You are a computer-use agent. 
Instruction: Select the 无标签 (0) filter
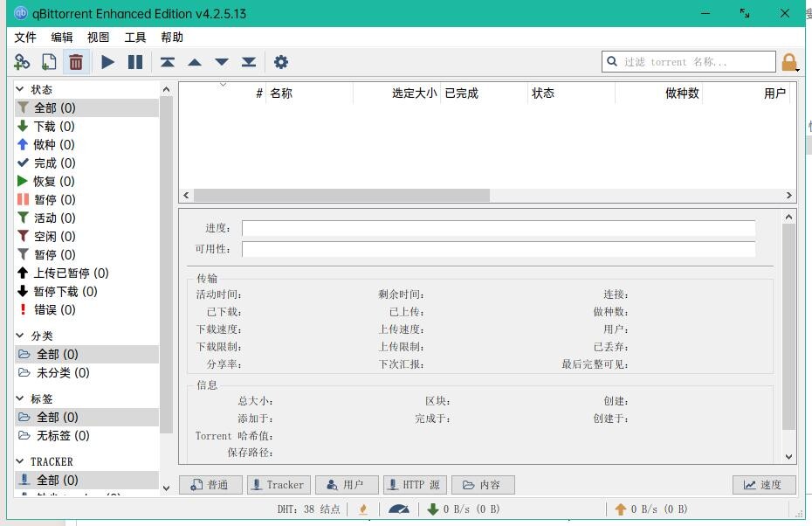pyautogui.click(x=86, y=435)
